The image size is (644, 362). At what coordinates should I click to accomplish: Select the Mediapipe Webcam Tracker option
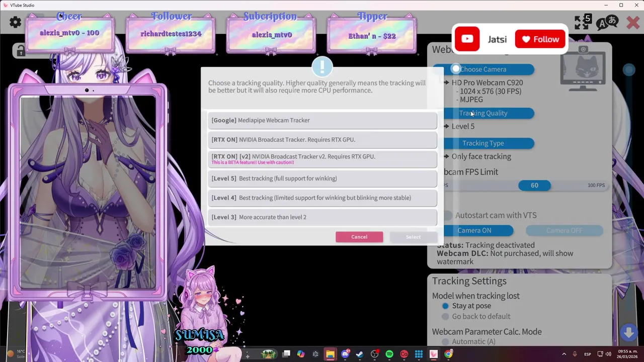pyautogui.click(x=323, y=120)
